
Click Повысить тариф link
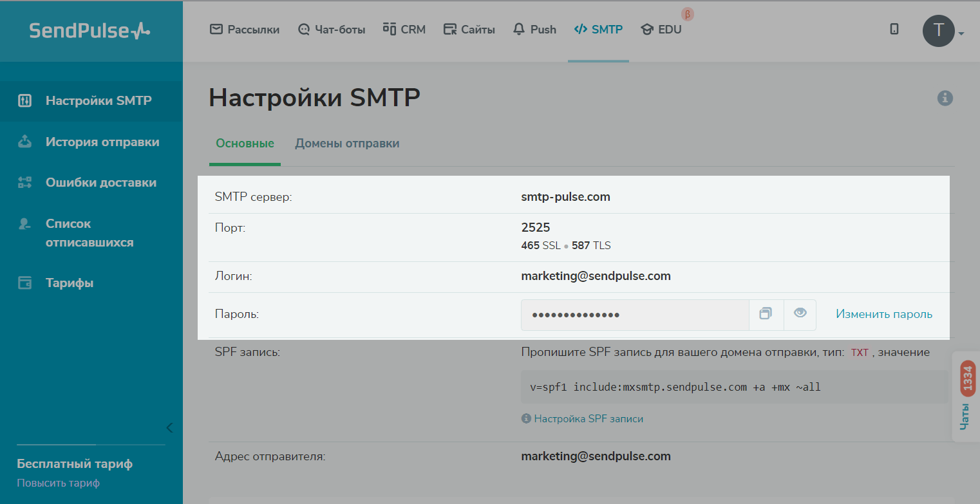[58, 483]
